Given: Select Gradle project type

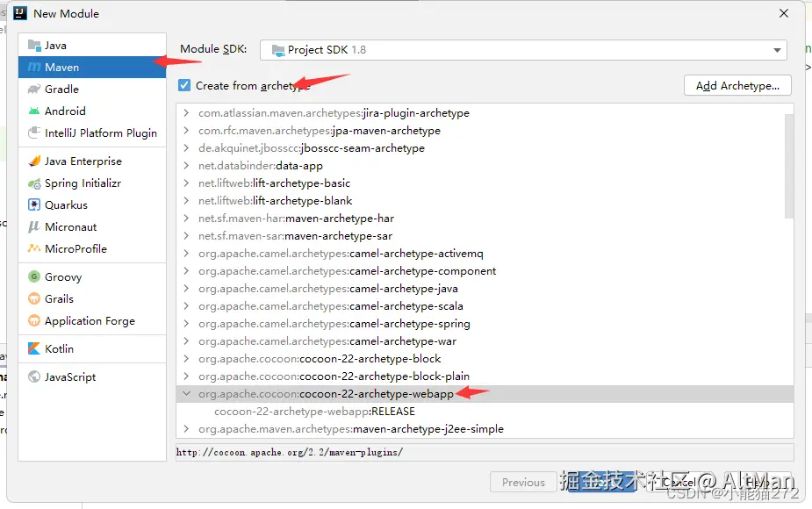Looking at the screenshot, I should coord(92,89).
